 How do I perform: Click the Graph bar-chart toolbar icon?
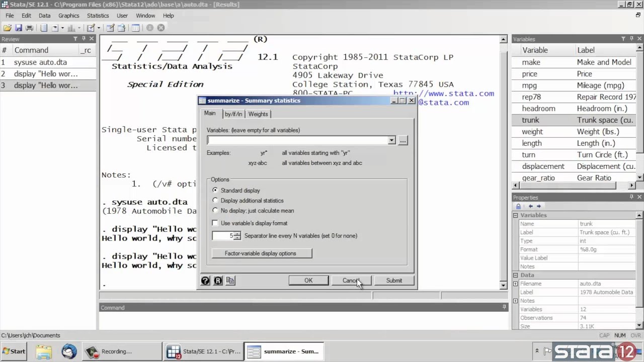[71, 28]
